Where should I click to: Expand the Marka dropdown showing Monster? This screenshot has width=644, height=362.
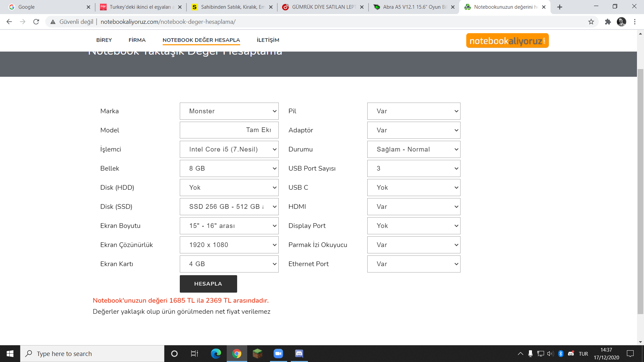229,111
